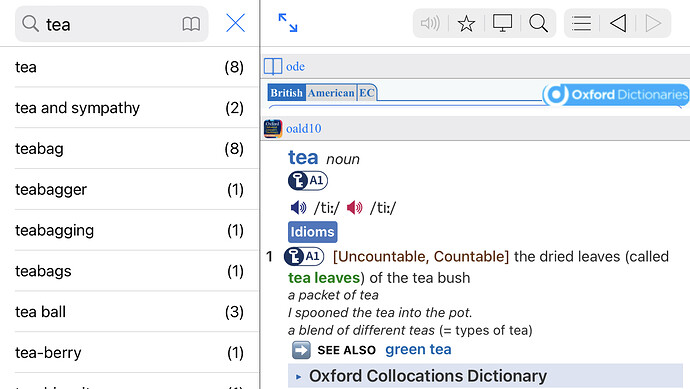Image resolution: width=690 pixels, height=389 pixels.
Task: Open the list menu icon in toolbar
Action: click(x=581, y=23)
